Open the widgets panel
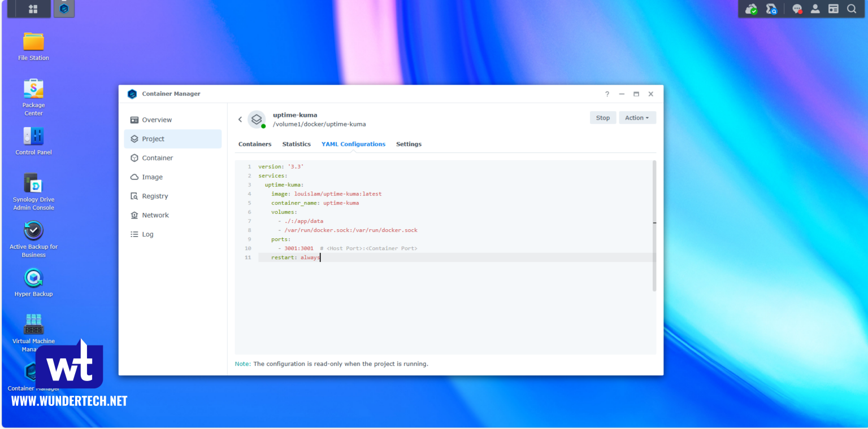The image size is (868, 429). click(x=833, y=8)
